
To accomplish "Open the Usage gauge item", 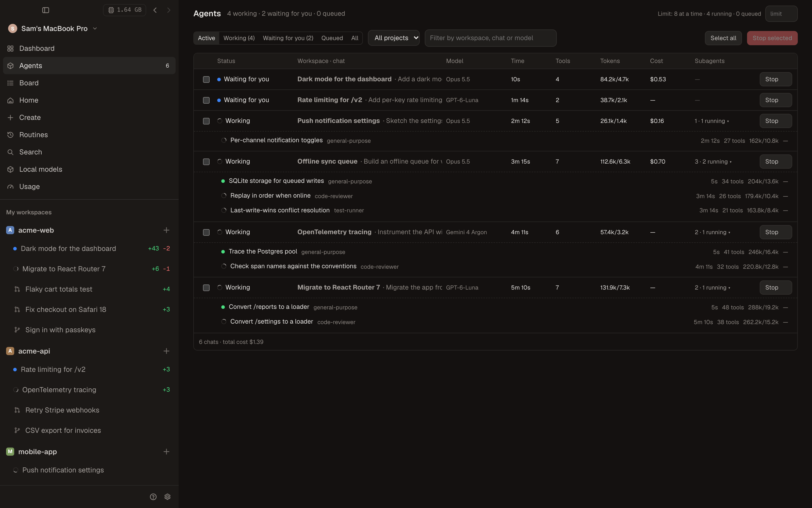I will pyautogui.click(x=89, y=186).
